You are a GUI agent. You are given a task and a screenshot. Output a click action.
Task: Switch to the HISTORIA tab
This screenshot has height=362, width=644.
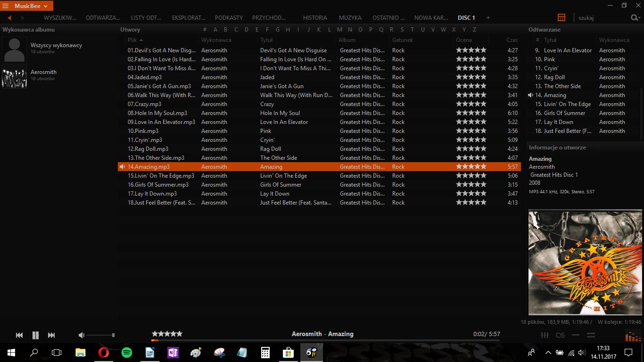(x=315, y=18)
